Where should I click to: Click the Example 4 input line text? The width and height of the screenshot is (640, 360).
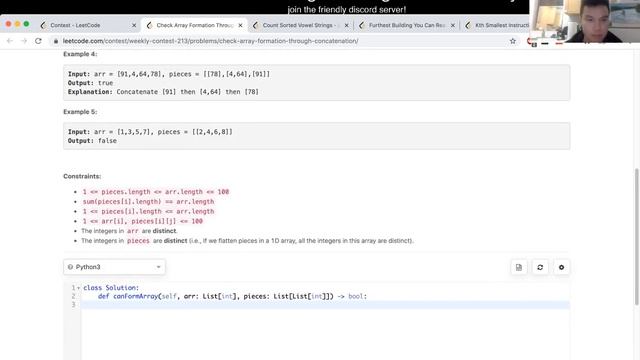point(169,74)
